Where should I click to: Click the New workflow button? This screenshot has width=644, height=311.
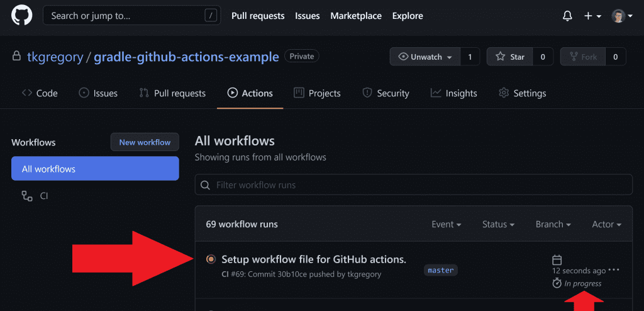tap(145, 142)
